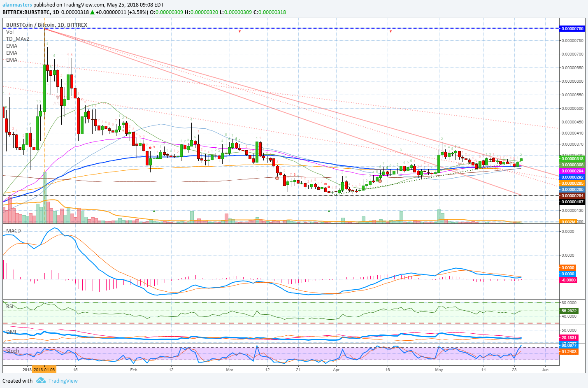The height and width of the screenshot is (388, 588).
Task: Click the high value H:0.00000320 in header
Action: (202, 12)
